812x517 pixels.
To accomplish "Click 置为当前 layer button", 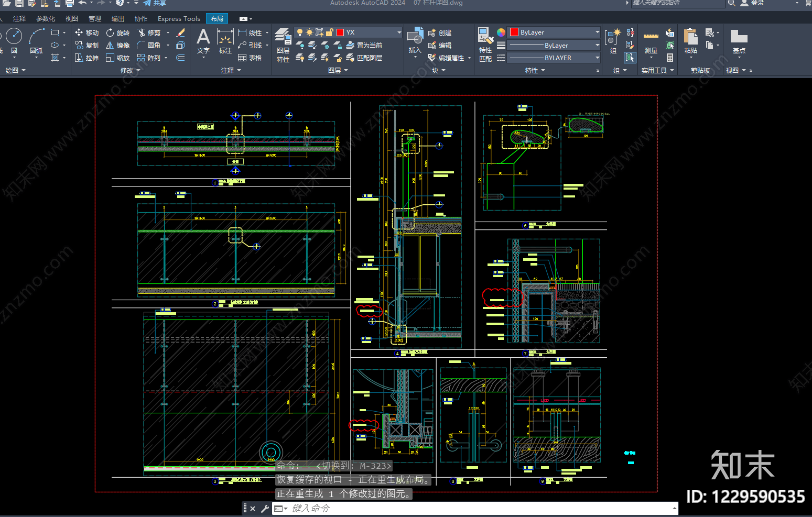I will click(364, 45).
